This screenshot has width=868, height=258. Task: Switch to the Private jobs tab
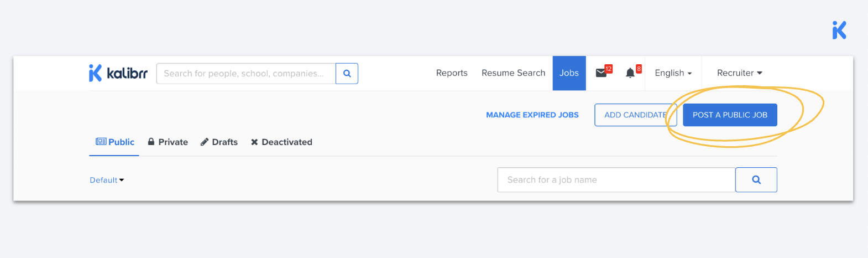168,142
